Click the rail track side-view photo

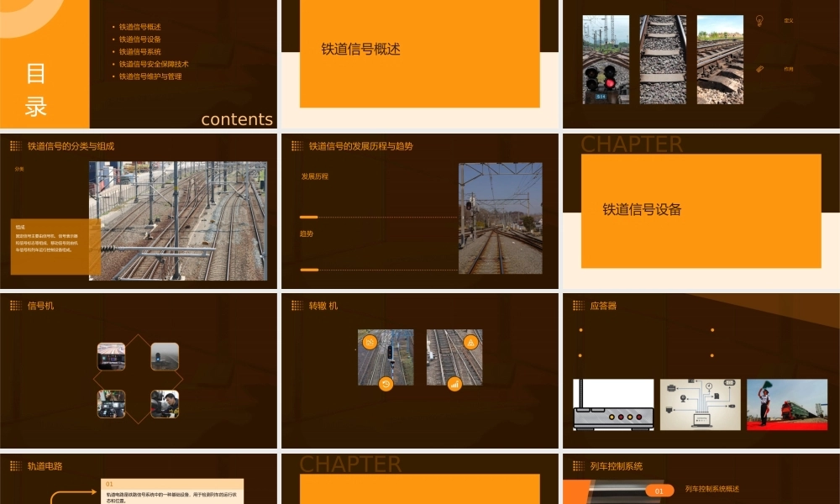coord(720,60)
